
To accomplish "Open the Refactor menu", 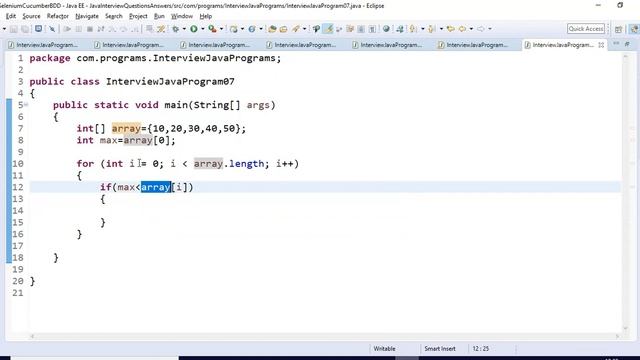I will [58, 16].
